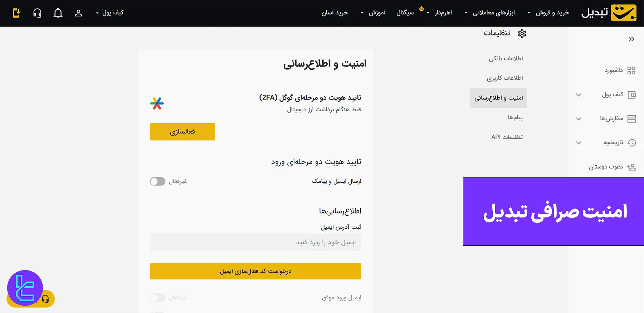Click the history clock icon
Viewport: 644px width, 313px height.
(632, 143)
